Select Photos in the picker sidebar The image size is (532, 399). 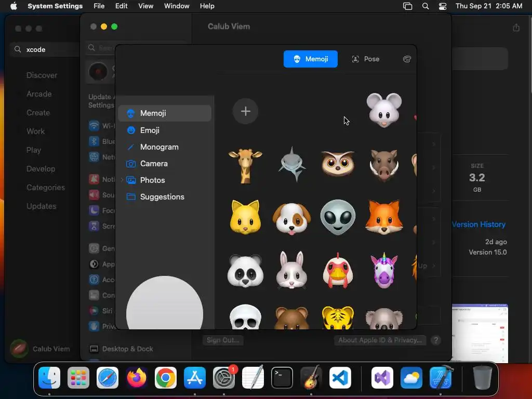pyautogui.click(x=165, y=180)
